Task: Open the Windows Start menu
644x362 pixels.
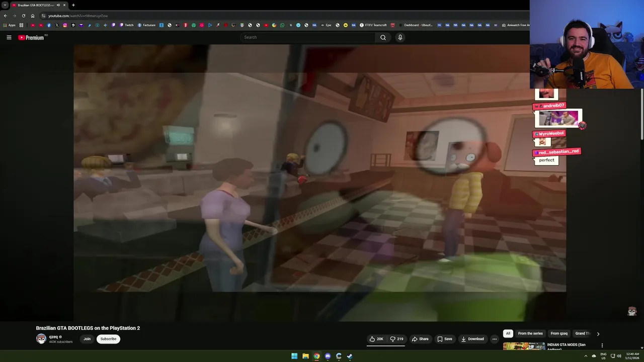Action: (x=294, y=356)
